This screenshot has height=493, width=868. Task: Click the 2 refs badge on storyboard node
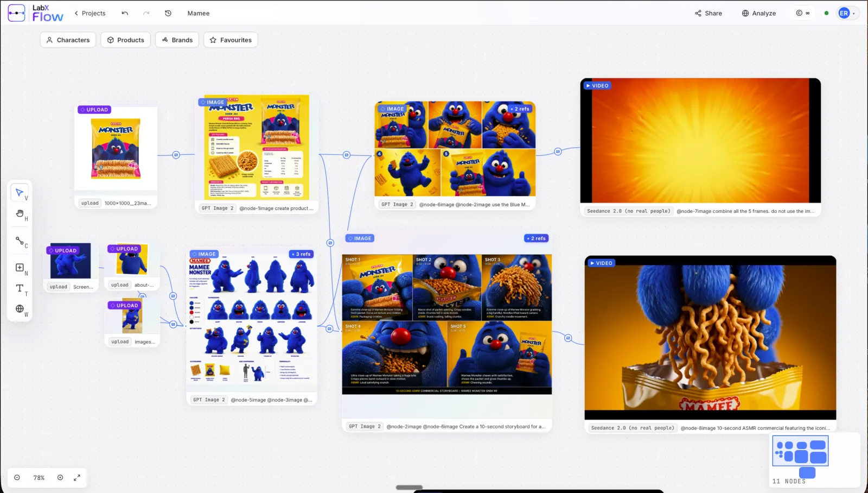(537, 238)
